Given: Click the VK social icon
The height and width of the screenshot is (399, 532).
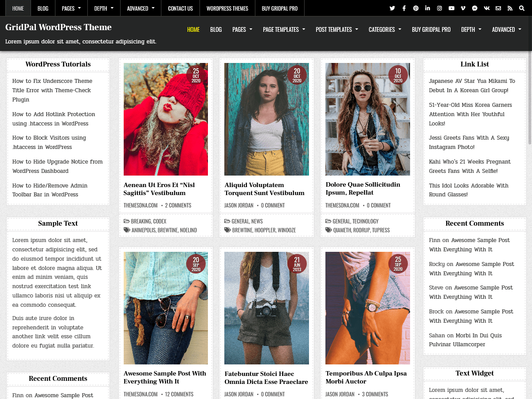Looking at the screenshot, I should coord(487,8).
